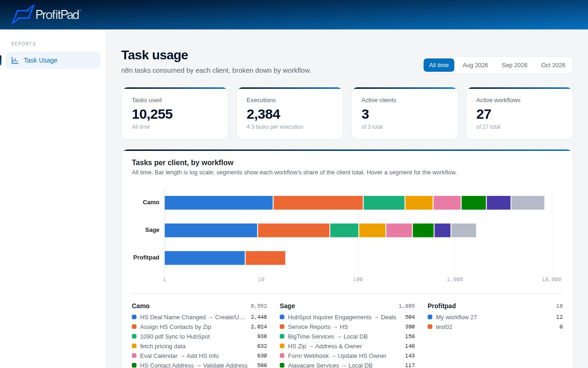The height and width of the screenshot is (368, 588).
Task: Click the Profitpad legend heading
Action: (x=441, y=306)
